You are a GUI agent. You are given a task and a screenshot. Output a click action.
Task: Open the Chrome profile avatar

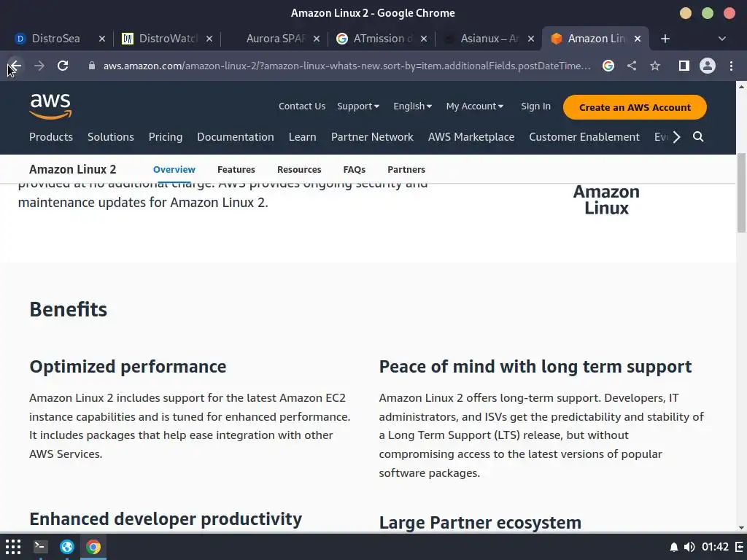(x=708, y=66)
